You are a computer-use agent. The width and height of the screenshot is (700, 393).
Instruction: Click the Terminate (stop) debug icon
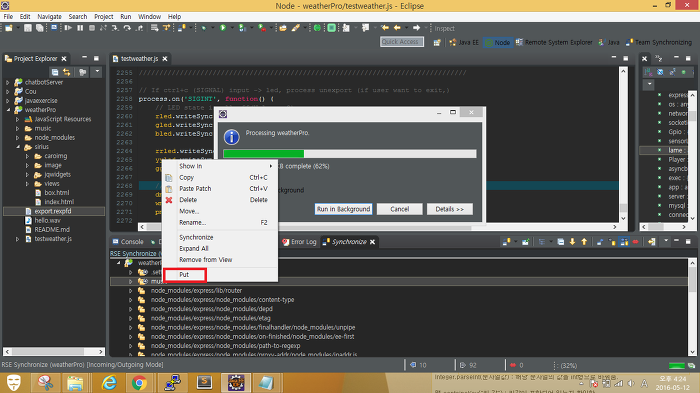click(92, 28)
